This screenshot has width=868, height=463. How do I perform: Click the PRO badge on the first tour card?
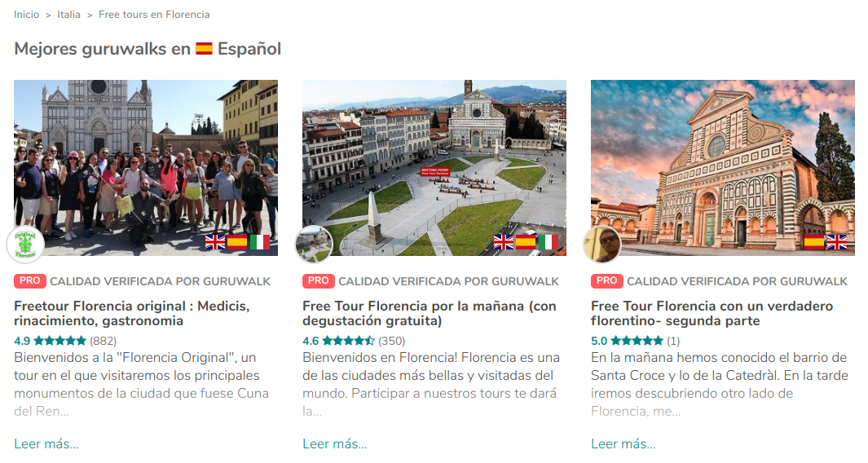pos(30,280)
